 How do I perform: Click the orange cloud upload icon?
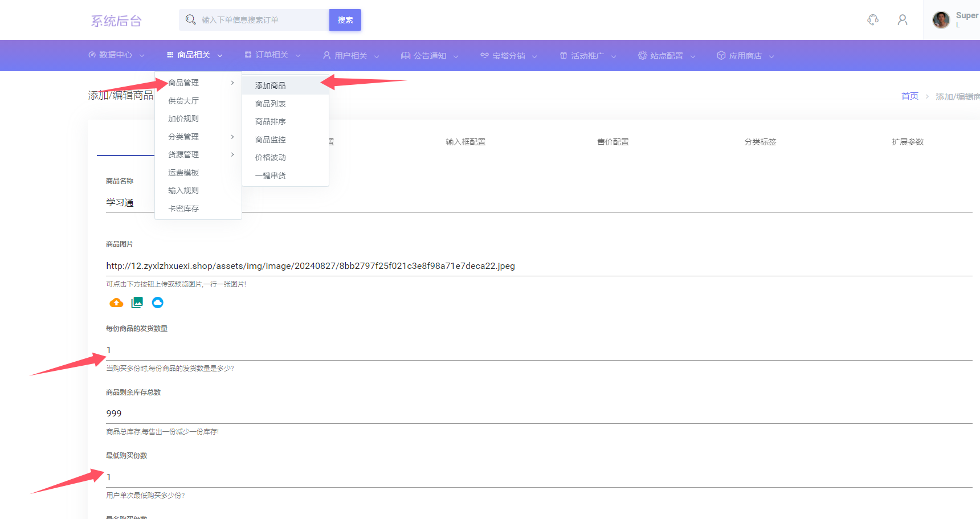pos(116,303)
